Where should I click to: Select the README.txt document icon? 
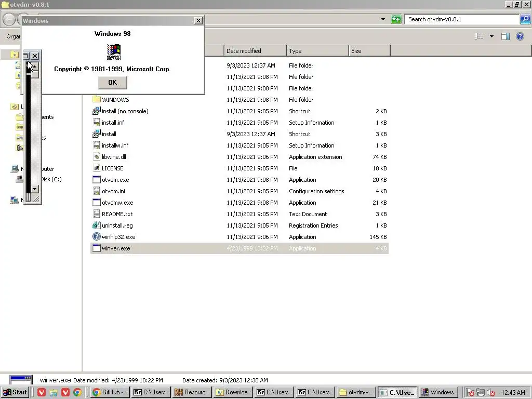point(96,214)
